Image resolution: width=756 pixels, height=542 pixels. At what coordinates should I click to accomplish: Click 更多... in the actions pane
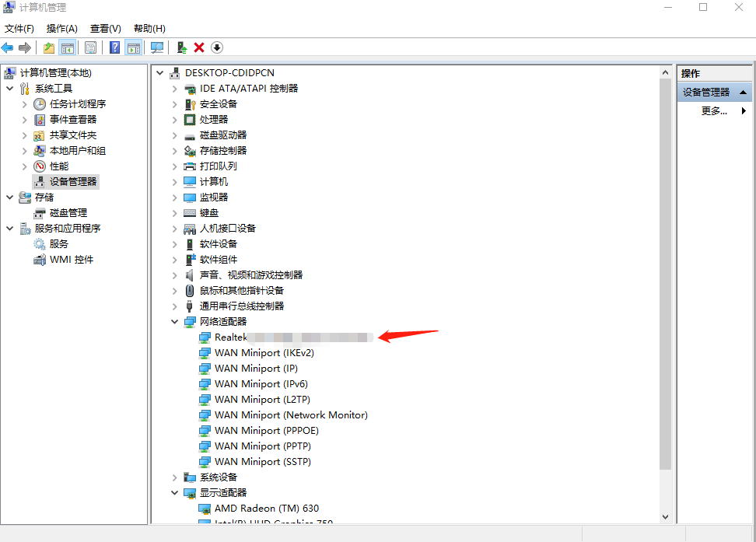(x=714, y=110)
